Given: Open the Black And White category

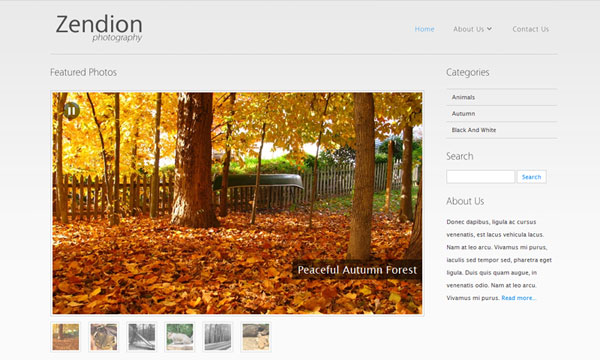Looking at the screenshot, I should click(501, 130).
